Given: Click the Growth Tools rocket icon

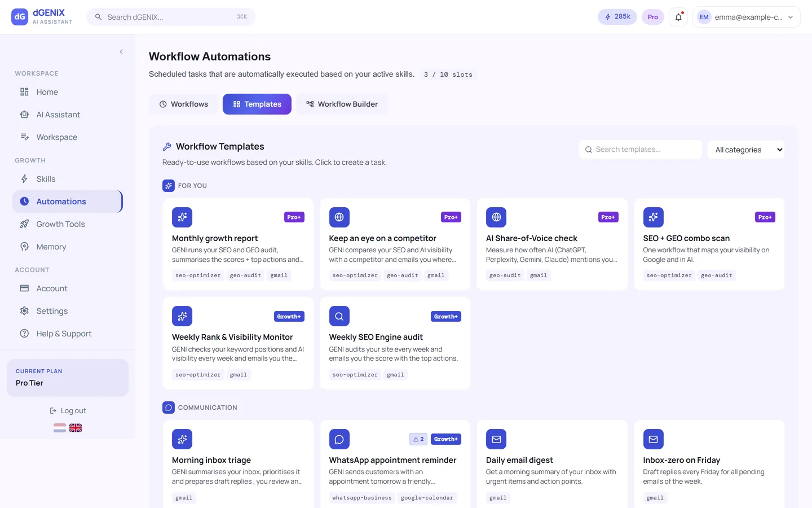Looking at the screenshot, I should click(x=24, y=224).
